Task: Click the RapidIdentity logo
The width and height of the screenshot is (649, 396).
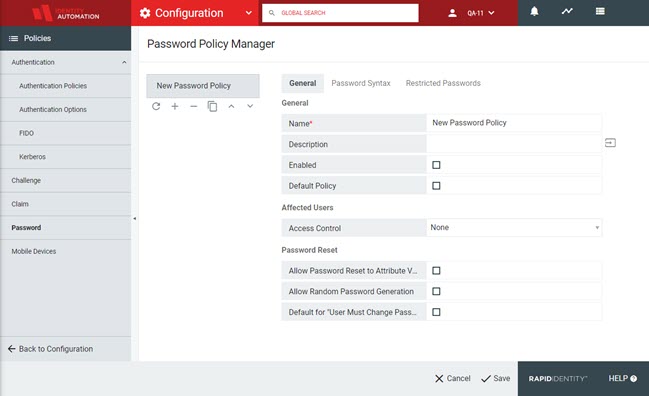Action: tap(558, 379)
